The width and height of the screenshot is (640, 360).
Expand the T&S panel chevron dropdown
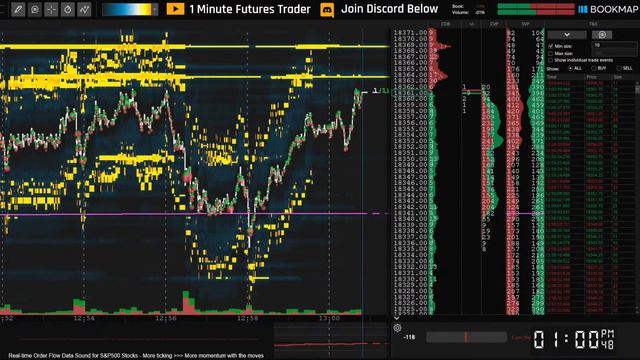coord(567,35)
